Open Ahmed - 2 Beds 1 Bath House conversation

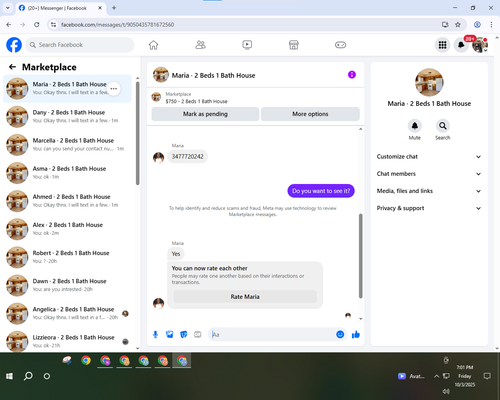(67, 201)
